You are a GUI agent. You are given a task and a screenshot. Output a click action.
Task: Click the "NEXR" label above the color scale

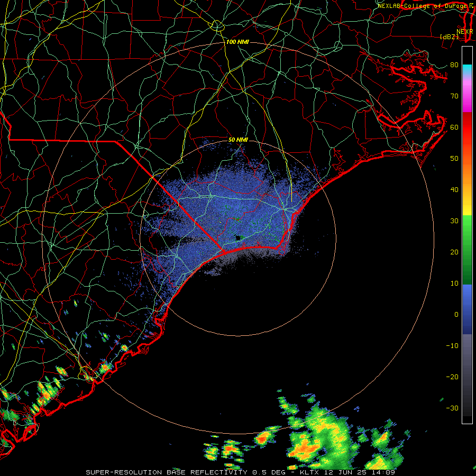[x=465, y=31]
